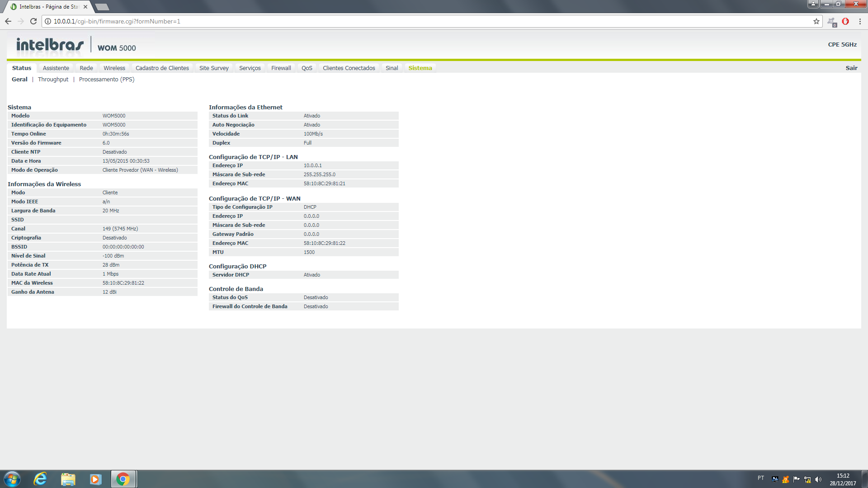The width and height of the screenshot is (868, 488).
Task: Go to the Sistema tab
Action: point(420,68)
